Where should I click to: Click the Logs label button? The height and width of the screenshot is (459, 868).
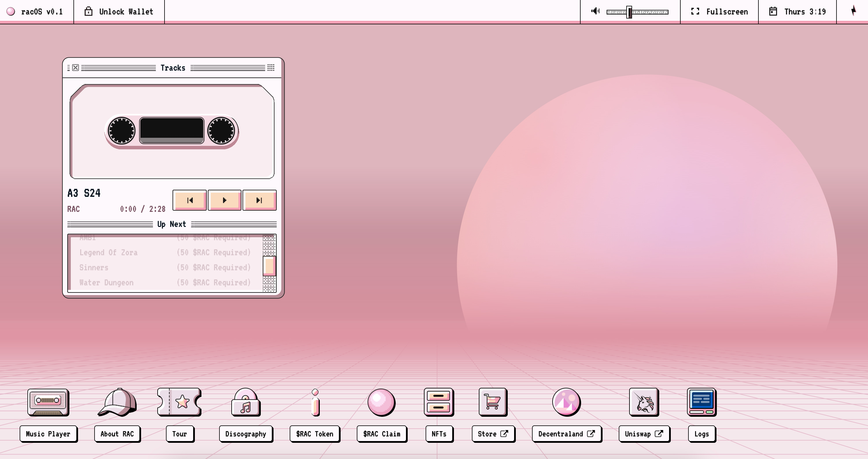coord(701,434)
